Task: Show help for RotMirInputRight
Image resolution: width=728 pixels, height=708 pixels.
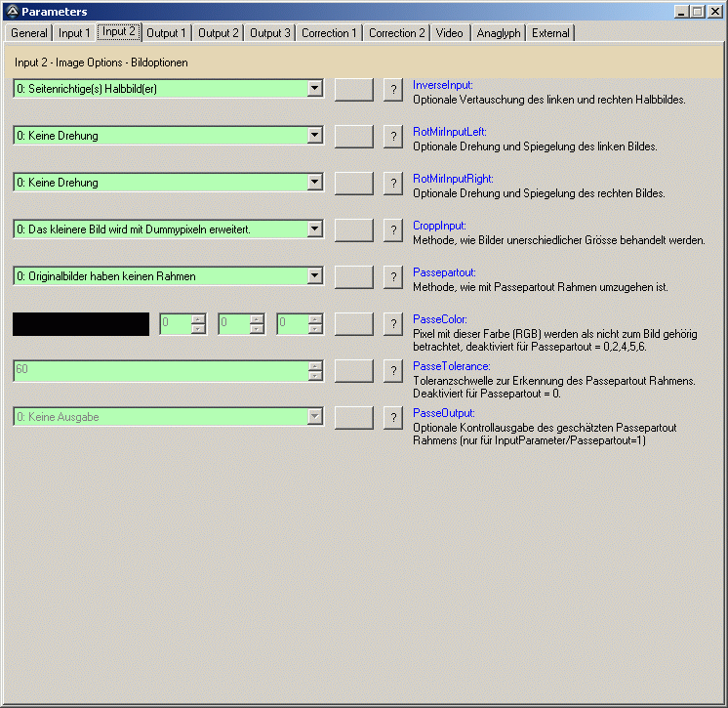Action: click(x=392, y=184)
